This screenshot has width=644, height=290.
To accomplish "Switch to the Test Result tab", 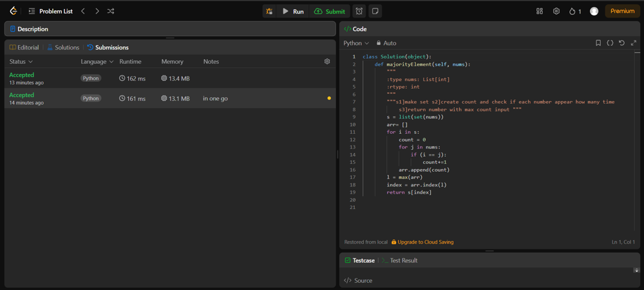I will coord(399,260).
